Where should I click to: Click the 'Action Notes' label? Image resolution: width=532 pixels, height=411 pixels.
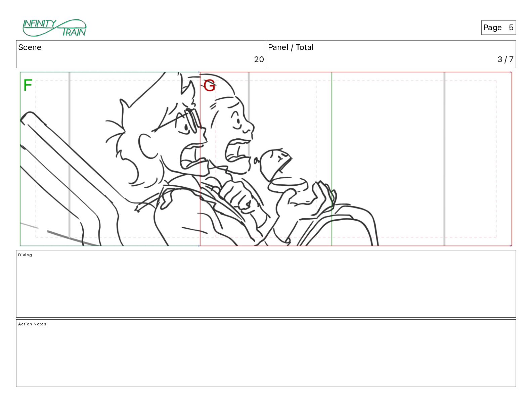32,324
